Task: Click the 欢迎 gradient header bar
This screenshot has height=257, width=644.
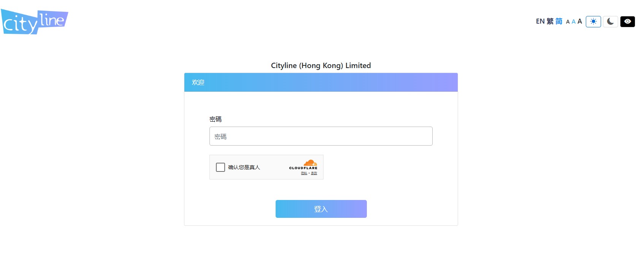Action: (x=321, y=82)
